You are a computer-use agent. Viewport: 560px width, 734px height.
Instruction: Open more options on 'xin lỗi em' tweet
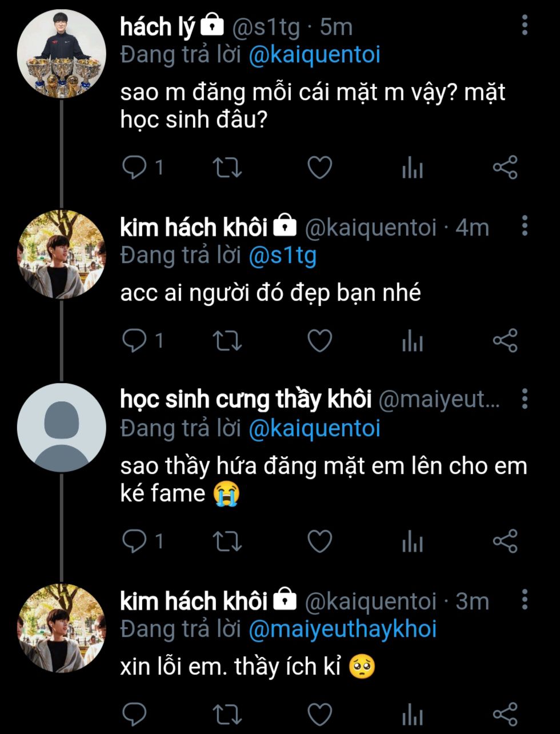tap(525, 600)
